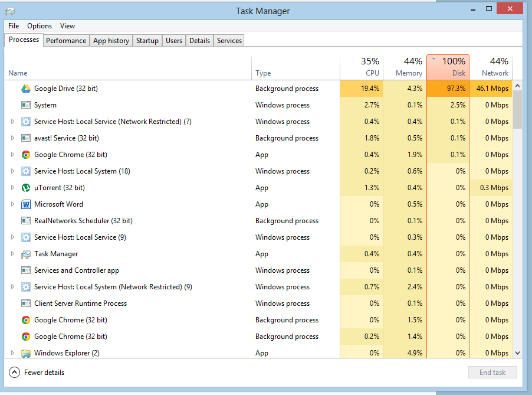Sort processes by the 100% Disk column
The image size is (532, 395).
click(448, 67)
